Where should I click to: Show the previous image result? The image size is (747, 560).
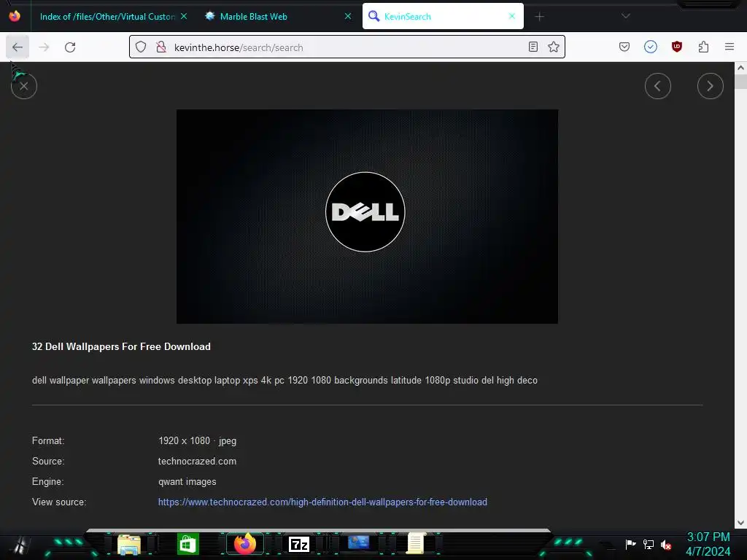point(658,86)
